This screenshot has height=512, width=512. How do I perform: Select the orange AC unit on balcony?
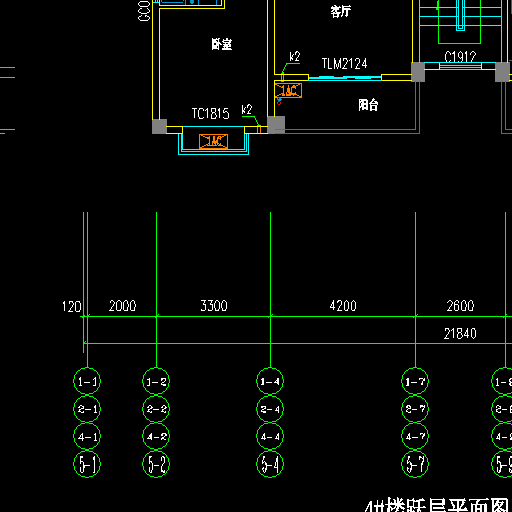coord(288,91)
